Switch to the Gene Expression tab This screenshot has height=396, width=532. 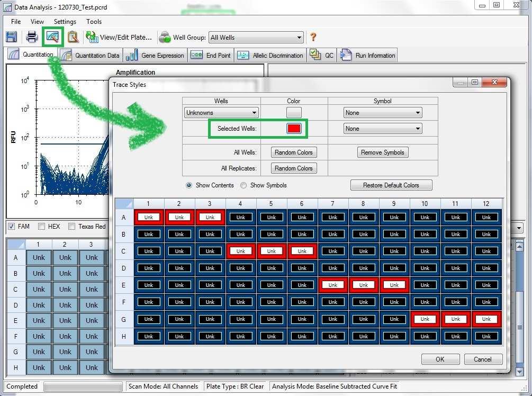156,55
